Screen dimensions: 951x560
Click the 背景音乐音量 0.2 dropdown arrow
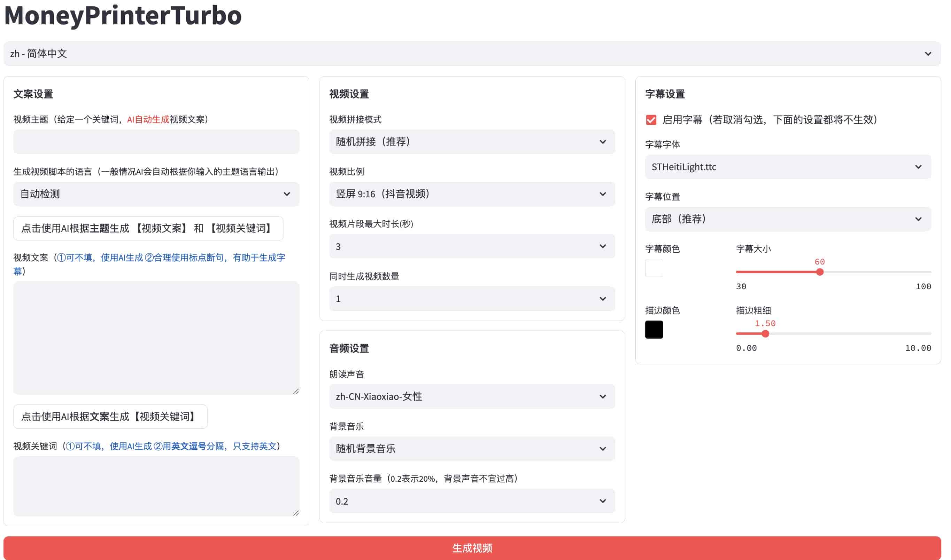click(602, 501)
